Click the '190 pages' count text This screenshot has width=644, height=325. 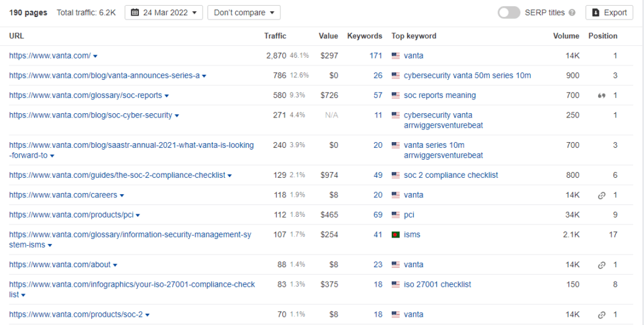(x=28, y=13)
